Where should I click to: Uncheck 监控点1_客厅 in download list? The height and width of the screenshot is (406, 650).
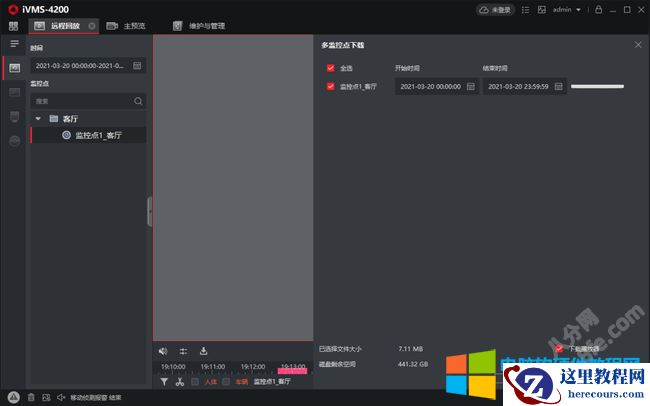[330, 86]
